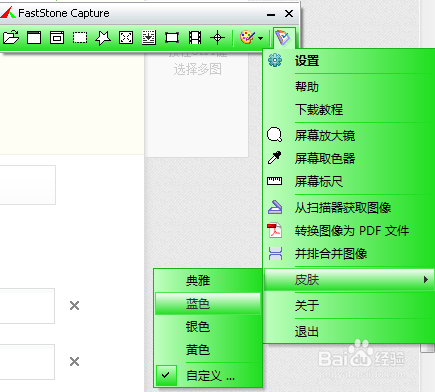Launch 屏幕取色器 menu item
Screen dimensions: 435x392
click(x=349, y=159)
